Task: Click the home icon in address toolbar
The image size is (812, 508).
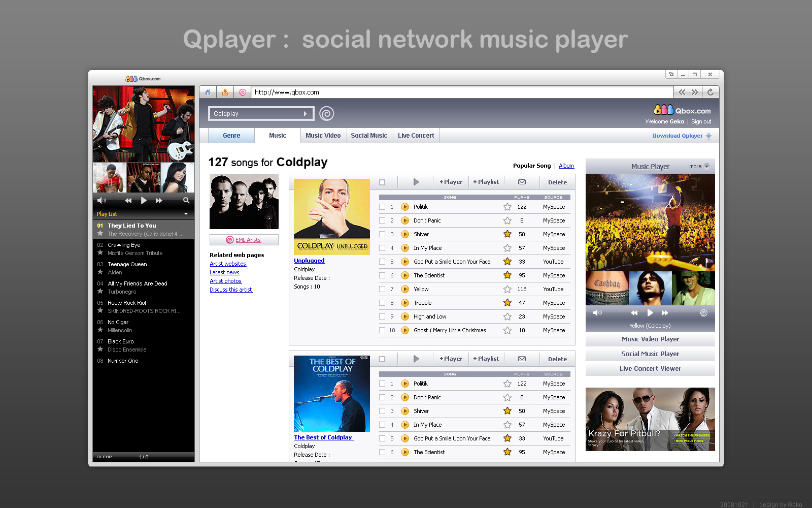Action: pos(208,92)
